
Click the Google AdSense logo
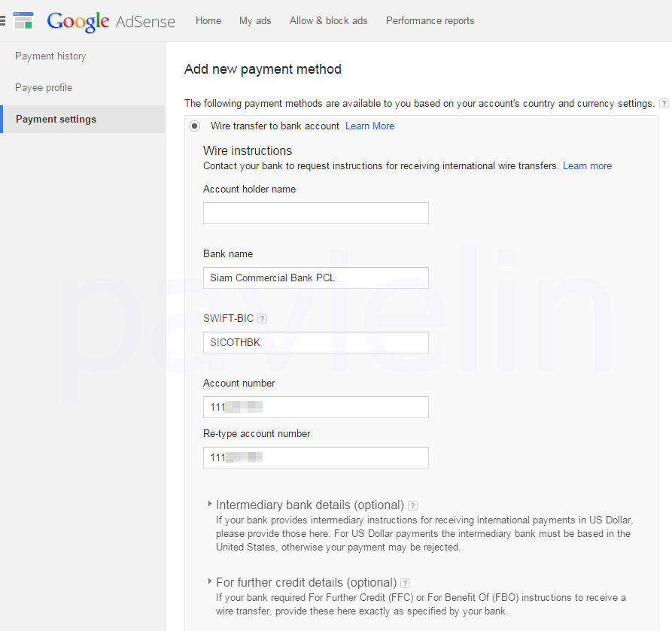coord(111,21)
